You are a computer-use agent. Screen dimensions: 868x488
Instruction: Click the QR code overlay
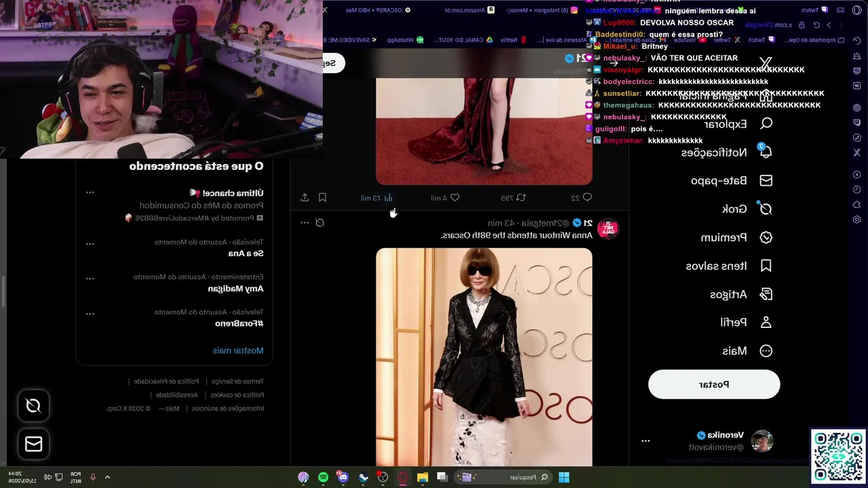point(839,456)
